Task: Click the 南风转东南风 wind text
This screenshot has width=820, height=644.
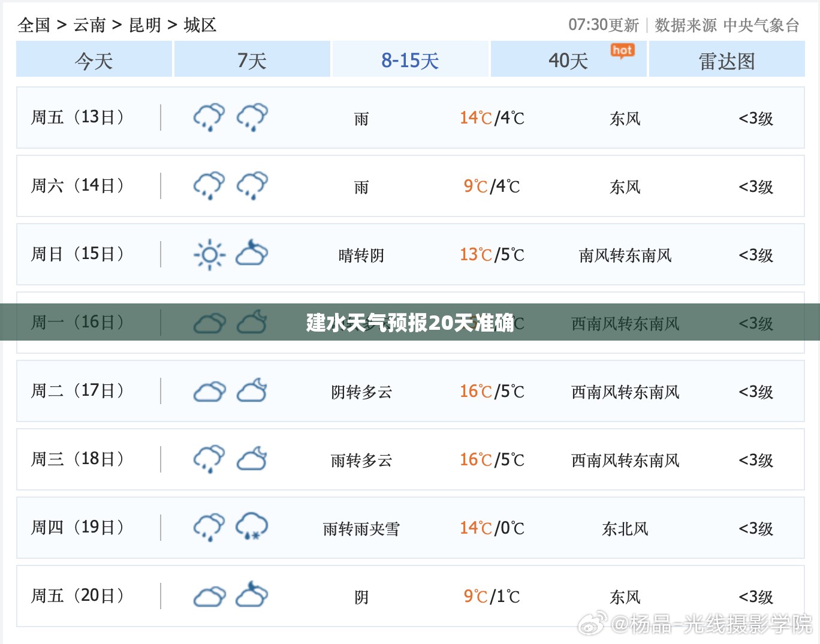Action: tap(625, 255)
